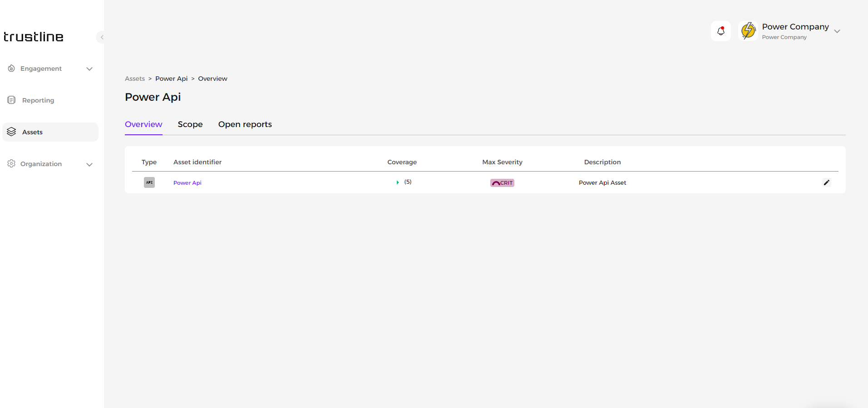The image size is (868, 408).
Task: Collapse the sidebar with the arrow button
Action: [x=102, y=37]
